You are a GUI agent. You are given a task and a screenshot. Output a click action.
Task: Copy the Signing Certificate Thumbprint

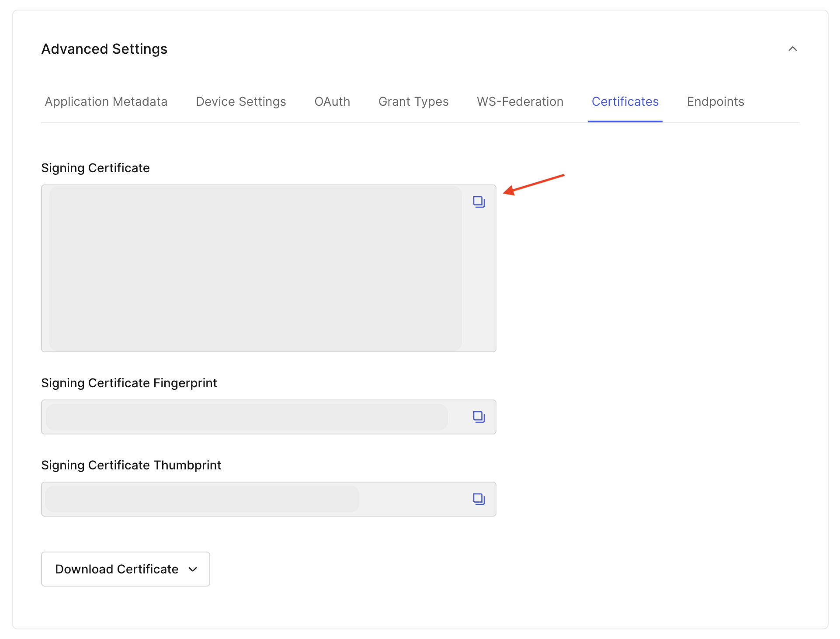tap(479, 499)
